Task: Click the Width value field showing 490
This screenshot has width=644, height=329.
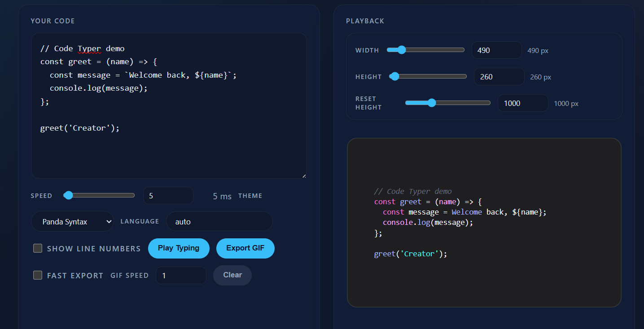Action: [496, 50]
